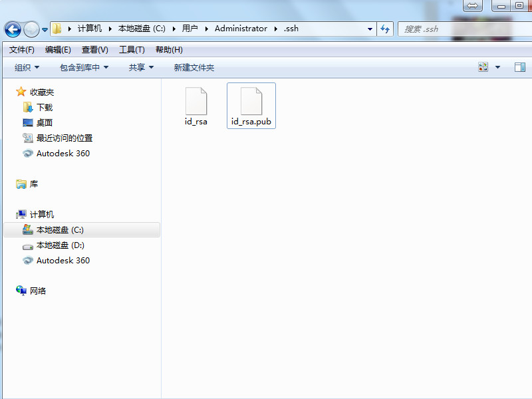Select 收藏夹 in navigation pane

coord(42,92)
